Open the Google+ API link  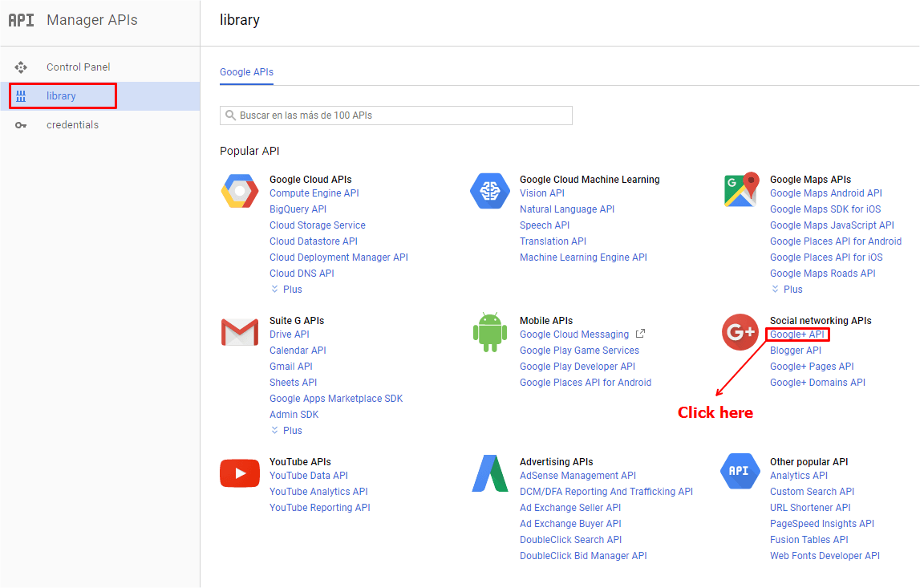click(797, 335)
